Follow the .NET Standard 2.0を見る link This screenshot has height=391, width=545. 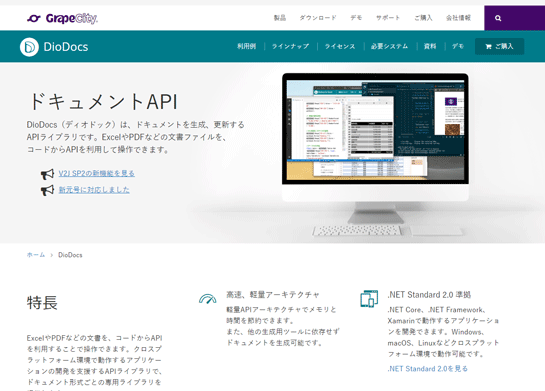pyautogui.click(x=428, y=369)
